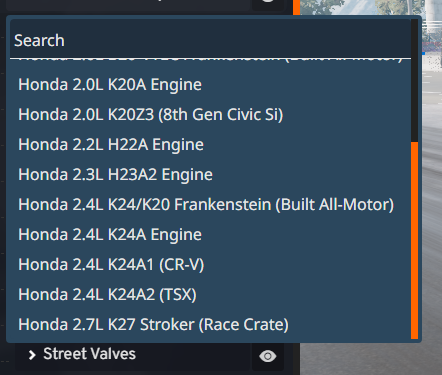
Task: Expand the Street Valves chevron
Action: 32,355
